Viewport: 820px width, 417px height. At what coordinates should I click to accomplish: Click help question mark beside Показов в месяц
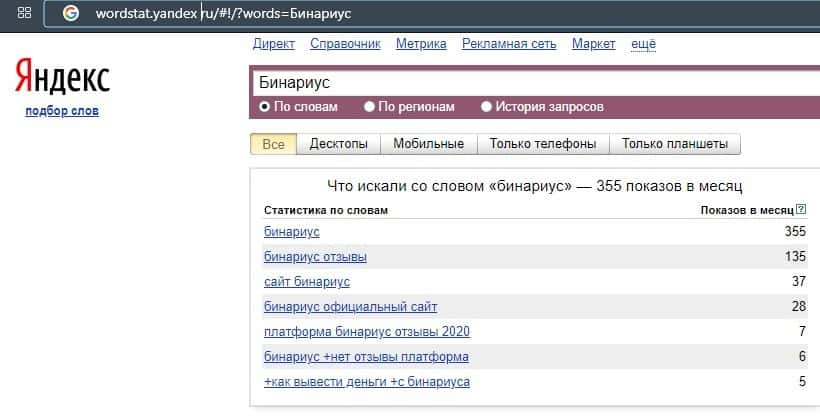(x=802, y=210)
